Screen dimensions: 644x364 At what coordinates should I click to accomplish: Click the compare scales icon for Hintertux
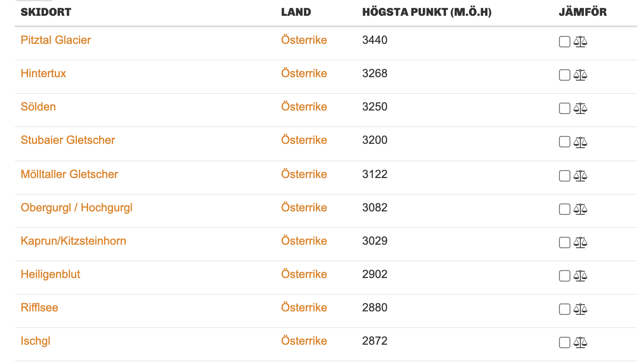[580, 75]
